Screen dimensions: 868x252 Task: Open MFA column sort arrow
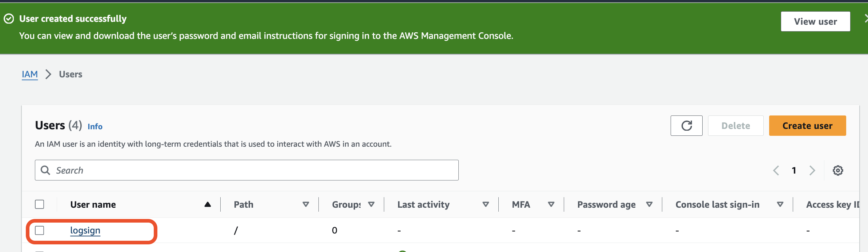(x=551, y=204)
